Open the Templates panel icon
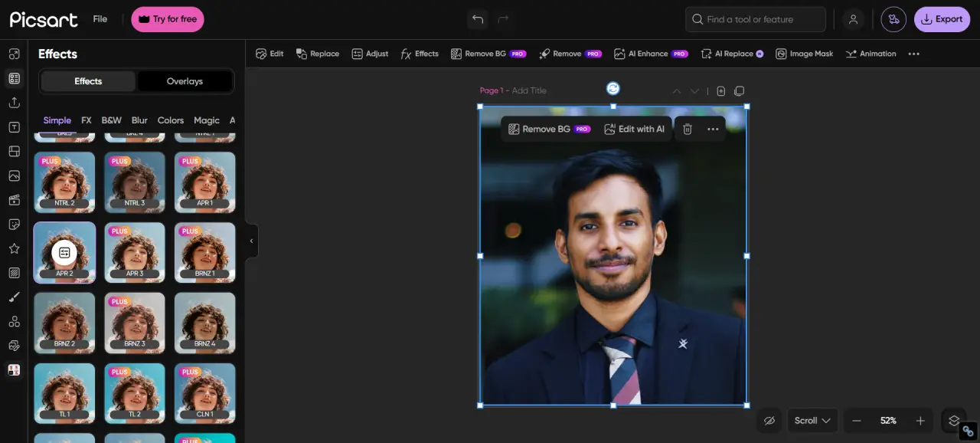980x443 pixels. 14,78
